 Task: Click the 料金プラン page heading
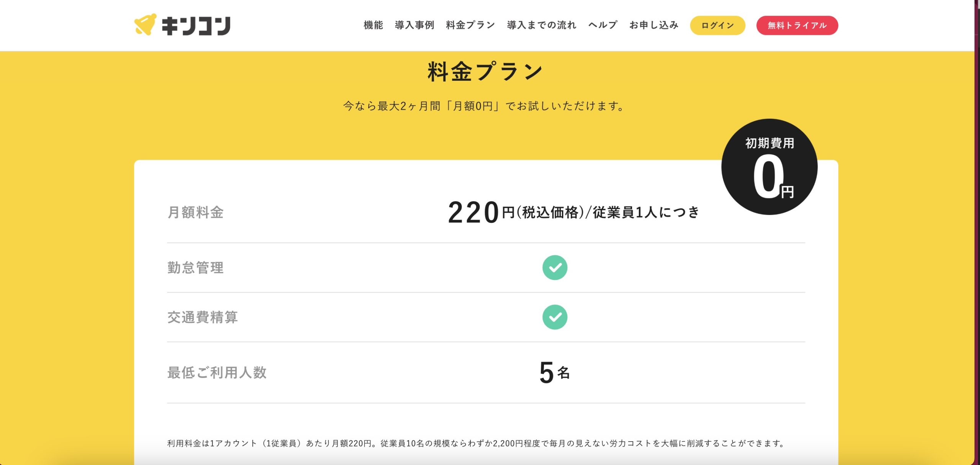click(x=485, y=72)
